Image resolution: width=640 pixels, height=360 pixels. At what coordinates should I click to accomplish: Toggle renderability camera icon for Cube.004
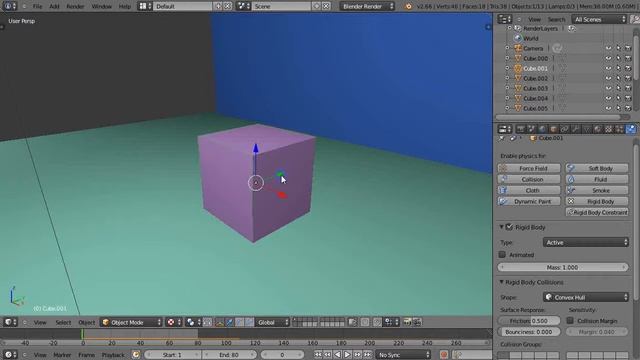[628, 98]
